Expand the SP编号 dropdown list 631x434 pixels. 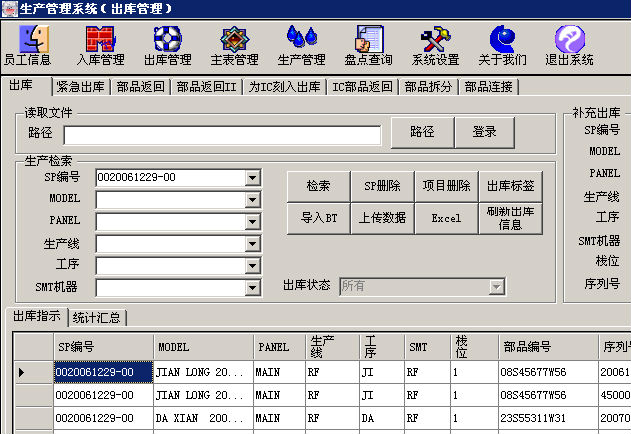[252, 178]
